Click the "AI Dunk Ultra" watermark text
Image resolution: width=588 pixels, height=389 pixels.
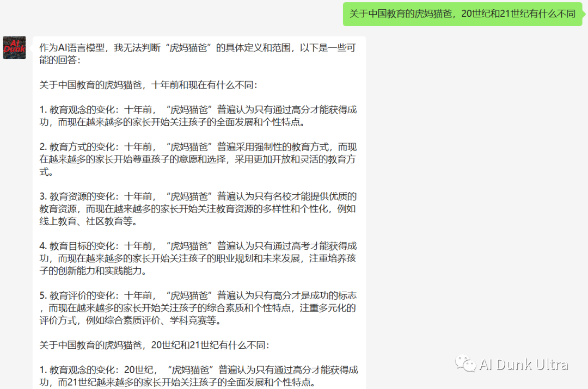[524, 365]
